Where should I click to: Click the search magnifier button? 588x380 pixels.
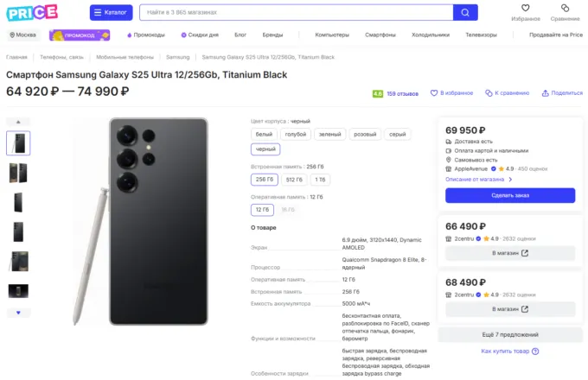point(465,12)
